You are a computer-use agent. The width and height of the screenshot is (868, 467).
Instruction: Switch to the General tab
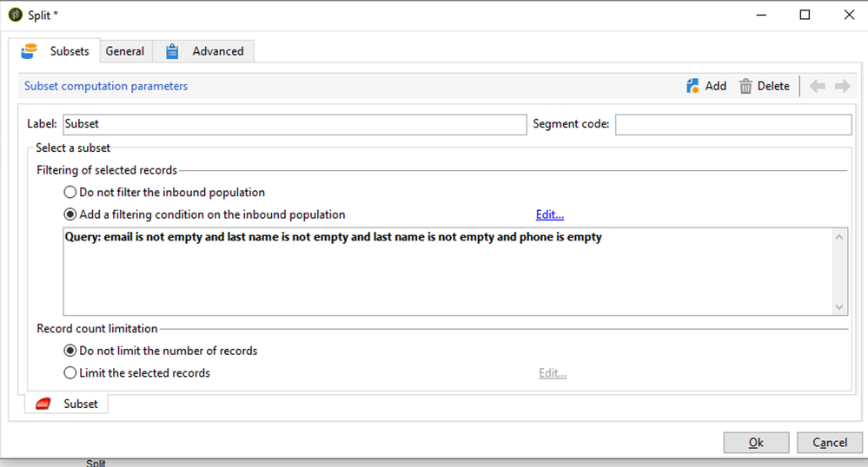(x=125, y=51)
